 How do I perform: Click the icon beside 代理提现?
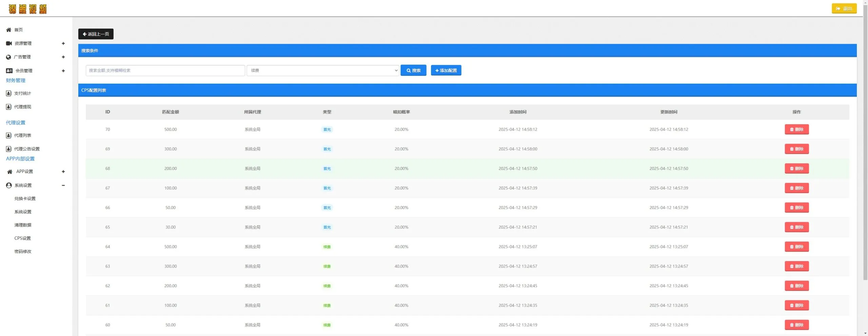pos(9,107)
